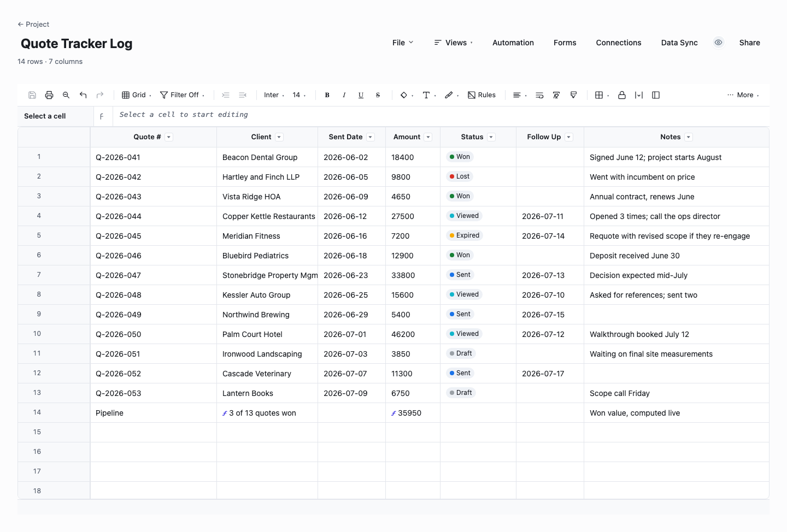This screenshot has height=532, width=787.
Task: Click the save icon in the toolbar
Action: point(32,95)
